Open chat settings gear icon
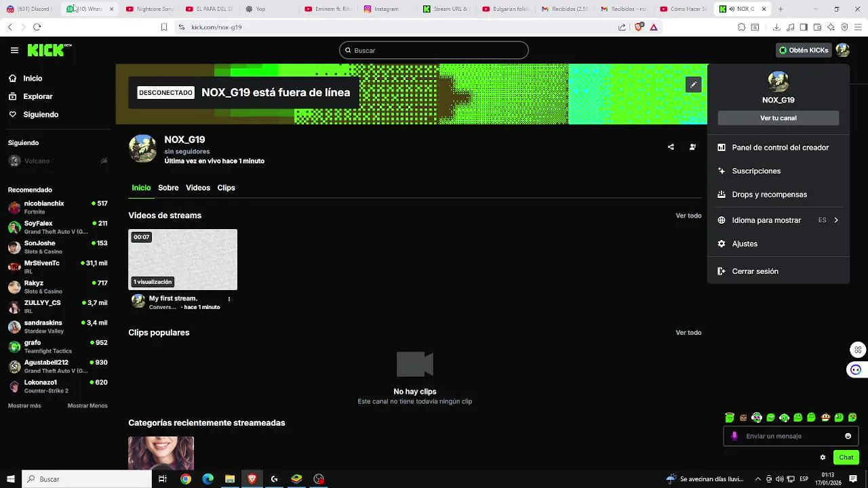Viewport: 868px width, 488px height. [823, 457]
